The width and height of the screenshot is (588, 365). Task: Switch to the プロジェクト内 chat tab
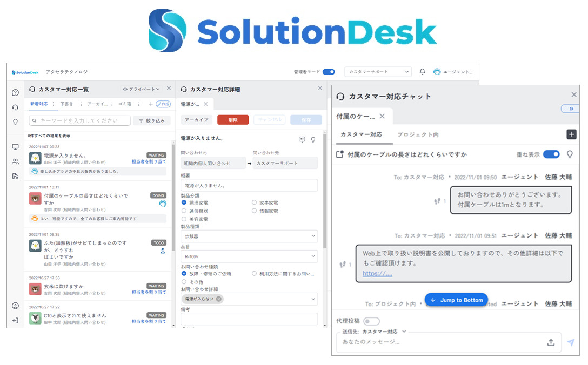coord(418,134)
